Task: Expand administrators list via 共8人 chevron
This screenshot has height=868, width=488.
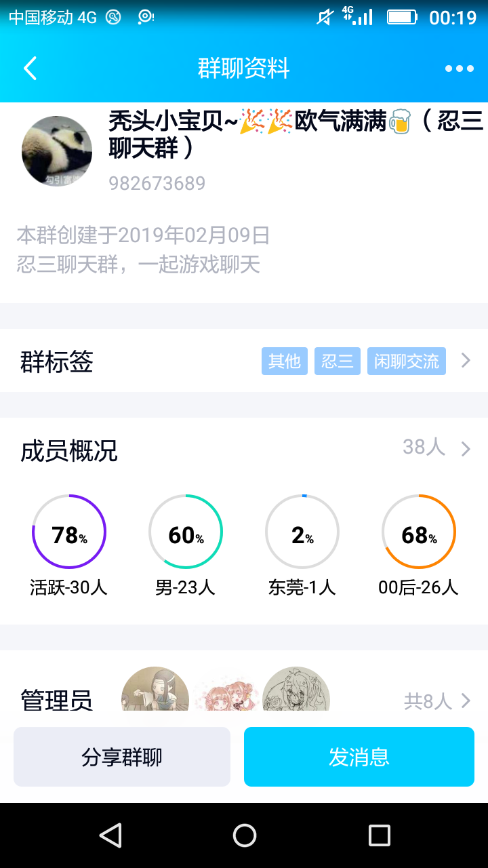Action: [466, 701]
